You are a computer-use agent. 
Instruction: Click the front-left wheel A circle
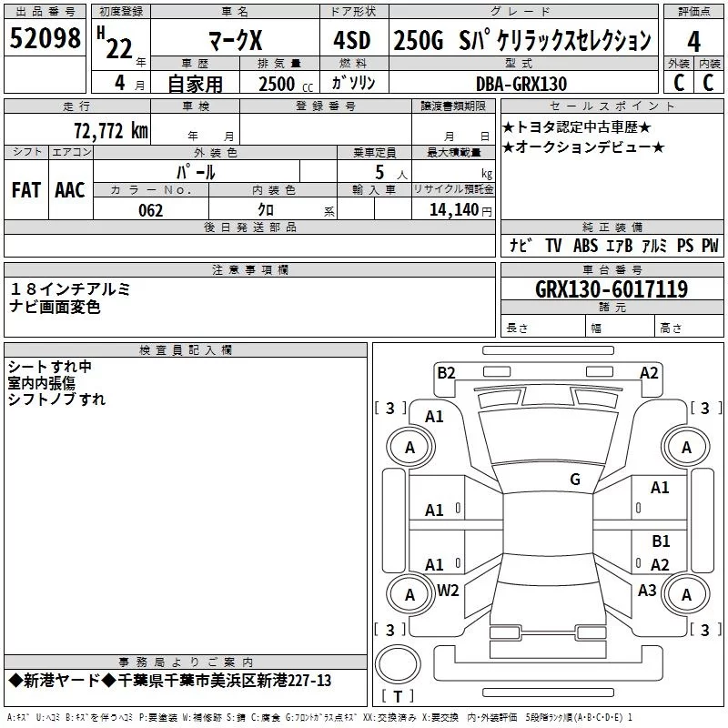tap(410, 447)
